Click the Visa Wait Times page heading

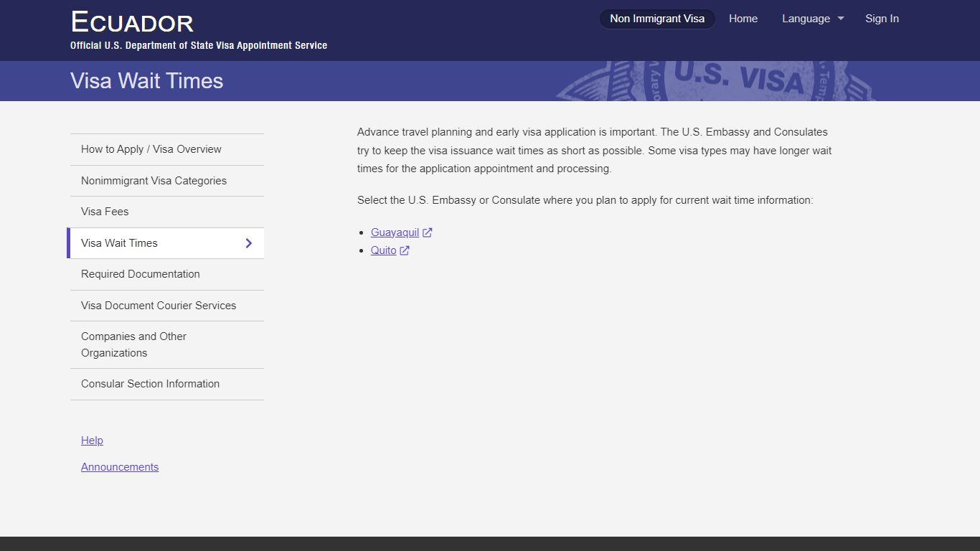147,81
